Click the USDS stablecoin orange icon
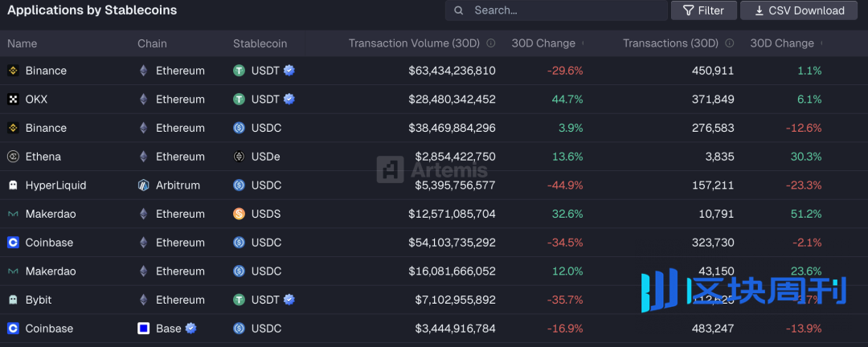The width and height of the screenshot is (868, 347). click(239, 214)
